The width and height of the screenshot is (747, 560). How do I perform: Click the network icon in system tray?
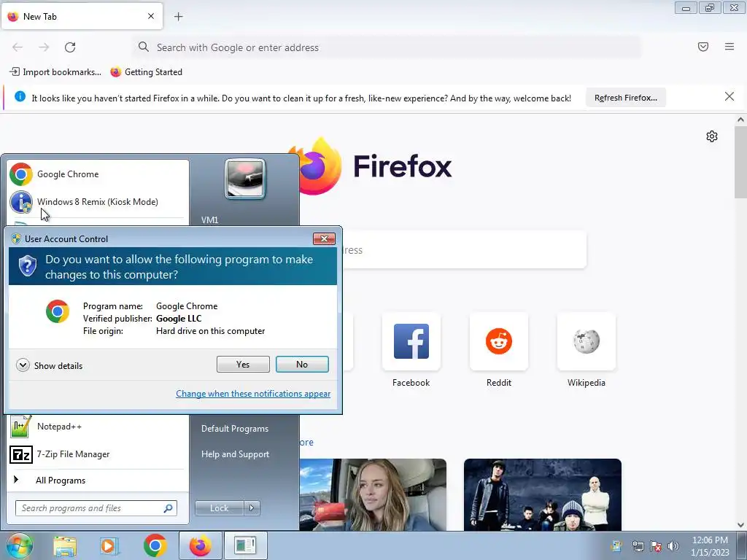[638, 546]
